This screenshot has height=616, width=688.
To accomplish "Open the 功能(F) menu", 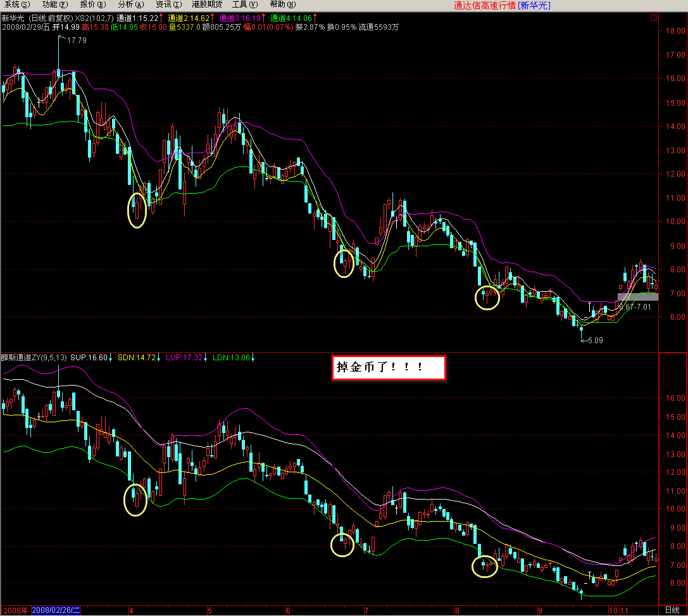I will (x=55, y=5).
